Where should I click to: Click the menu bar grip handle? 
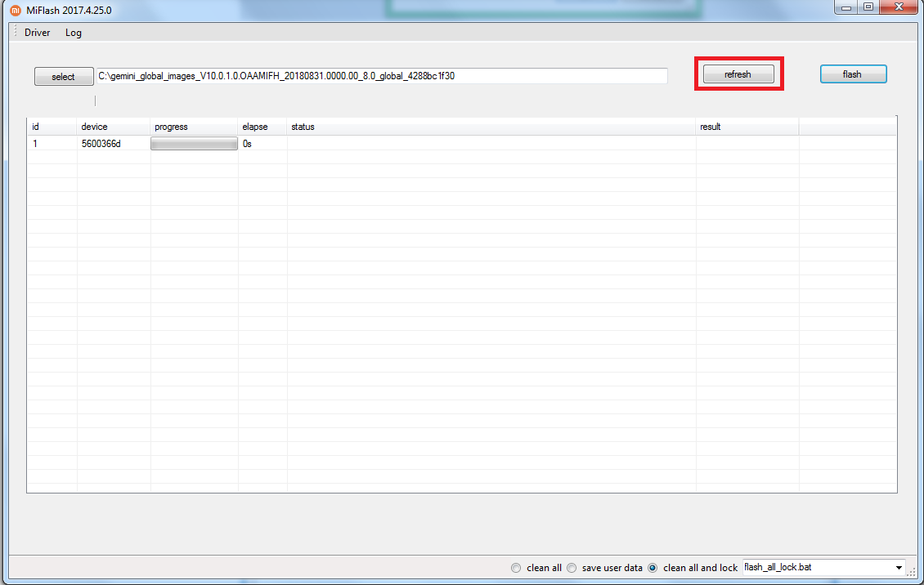[16, 32]
